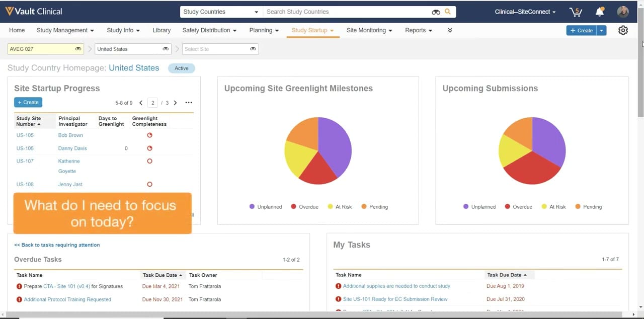Open study site US-105
Screen dimensions: 644x319
(x=25, y=135)
